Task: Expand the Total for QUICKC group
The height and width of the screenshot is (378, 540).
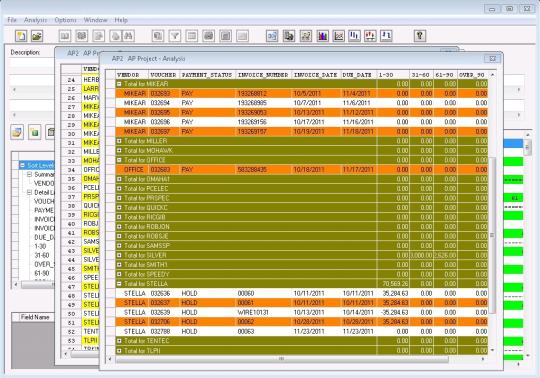Action: pos(119,208)
